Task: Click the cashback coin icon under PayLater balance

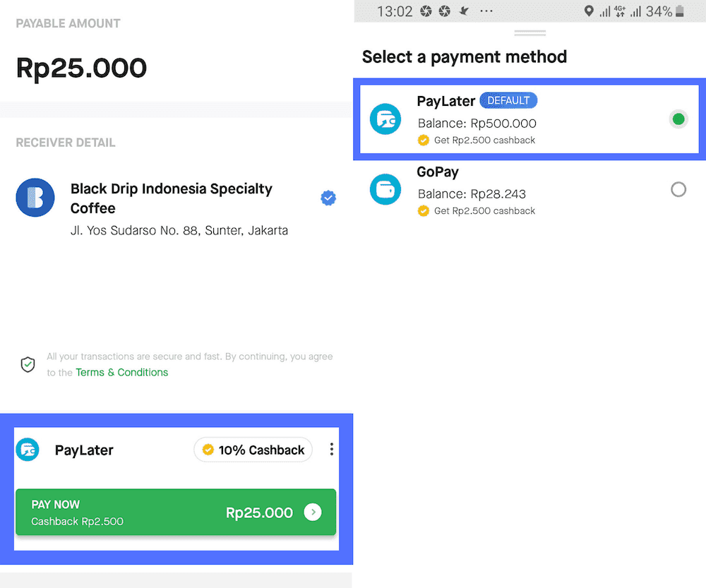Action: (x=423, y=140)
